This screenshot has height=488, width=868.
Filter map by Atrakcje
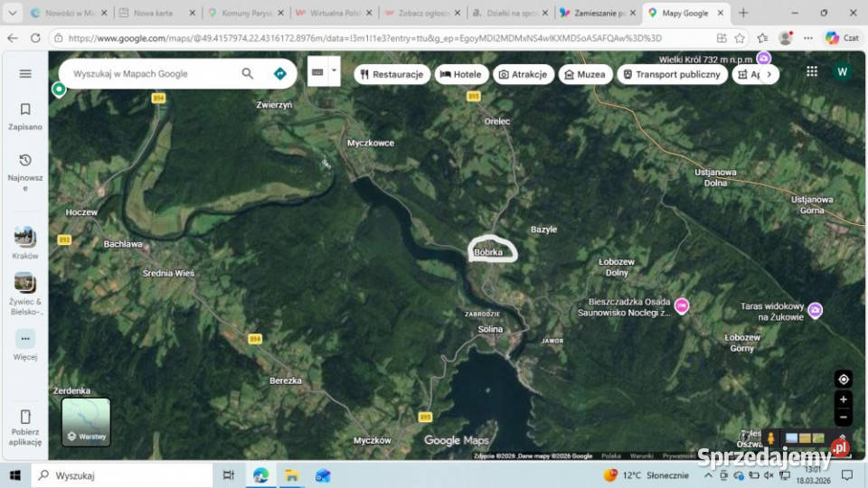click(x=524, y=74)
